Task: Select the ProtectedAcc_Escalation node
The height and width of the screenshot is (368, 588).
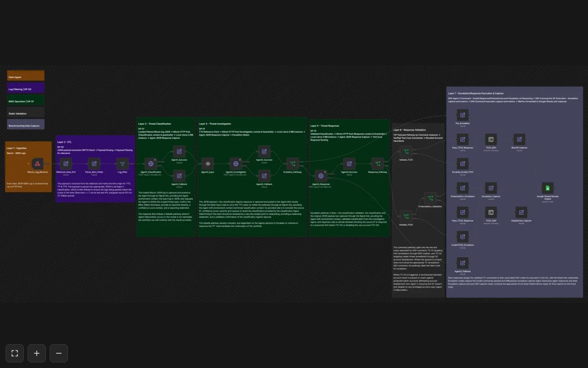Action: pos(463,188)
